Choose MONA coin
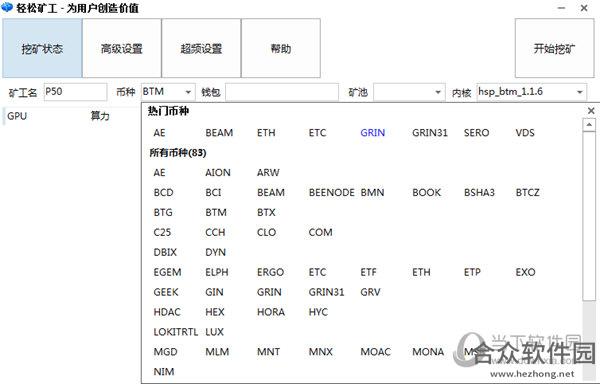Screen dimensions: 600x384 (x=428, y=351)
